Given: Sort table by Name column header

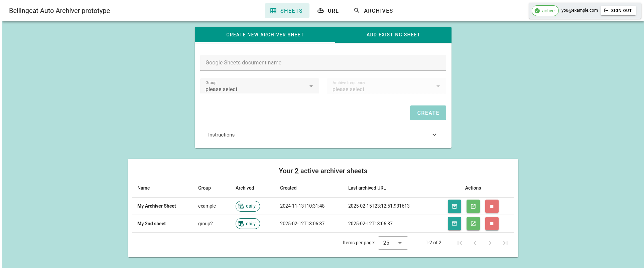Looking at the screenshot, I should tap(144, 188).
